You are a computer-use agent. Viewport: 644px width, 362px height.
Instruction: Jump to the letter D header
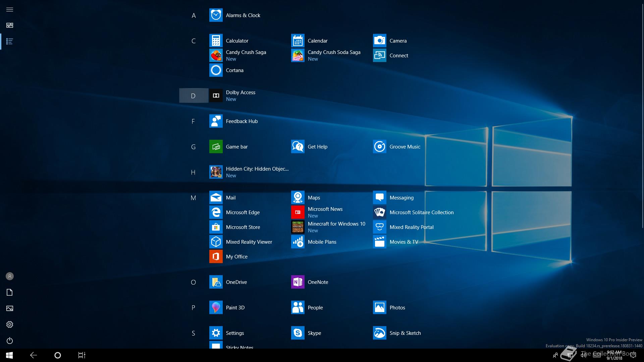(x=194, y=96)
